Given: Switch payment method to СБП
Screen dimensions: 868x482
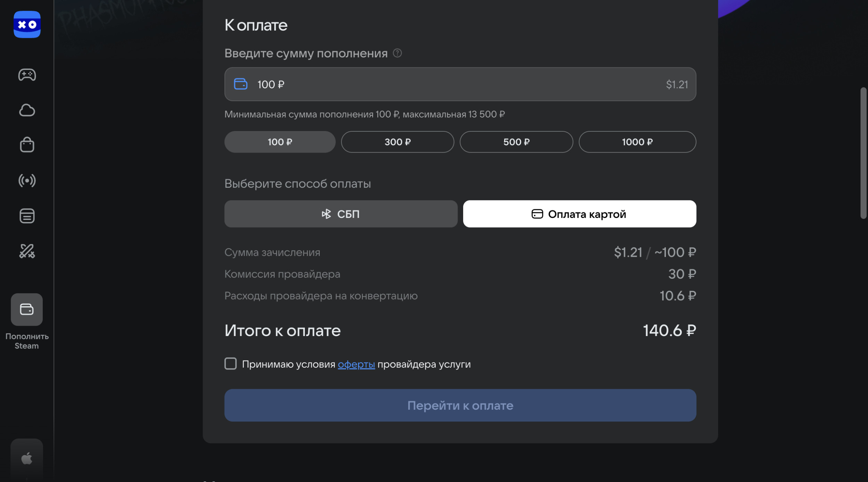Looking at the screenshot, I should 341,214.
